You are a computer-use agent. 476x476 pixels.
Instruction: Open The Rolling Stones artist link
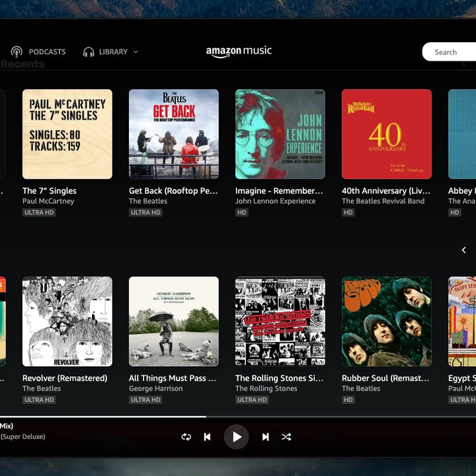(x=266, y=389)
